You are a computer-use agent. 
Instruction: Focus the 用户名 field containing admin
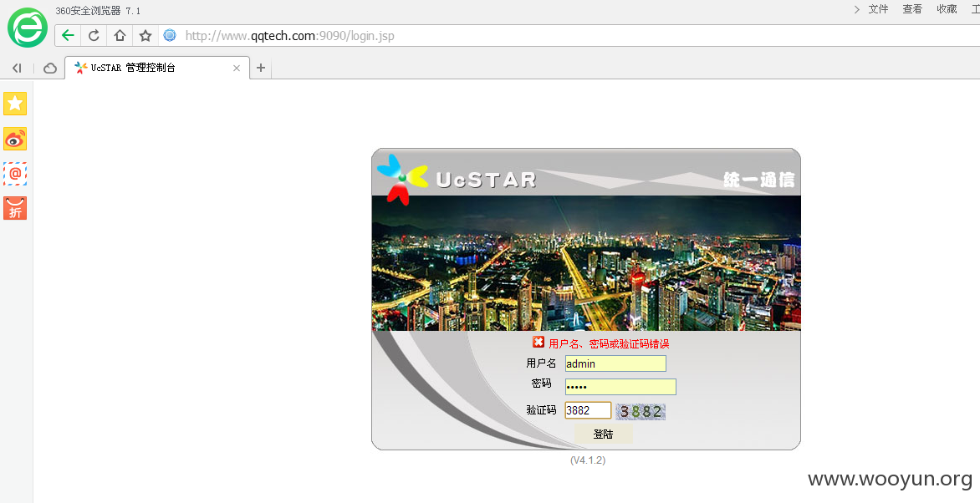(615, 363)
